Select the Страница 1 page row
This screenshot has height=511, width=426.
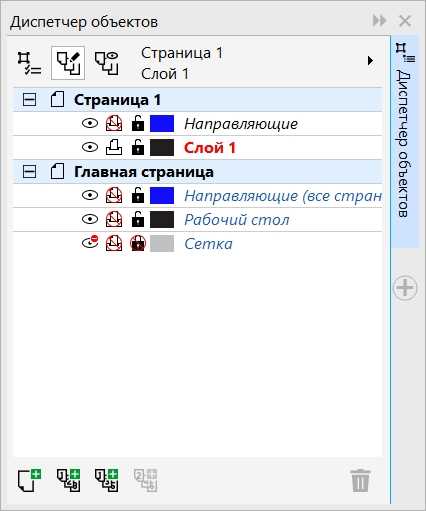point(197,100)
